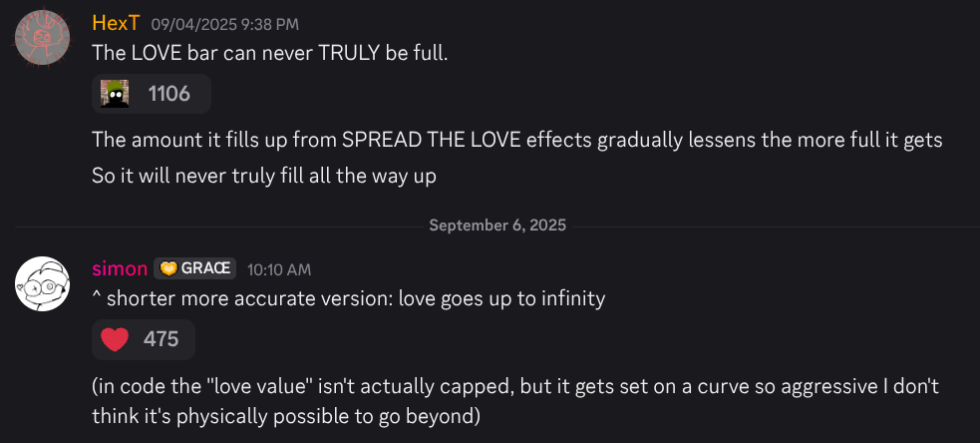Click simon's cartoon glasses avatar
The image size is (980, 443).
42,283
